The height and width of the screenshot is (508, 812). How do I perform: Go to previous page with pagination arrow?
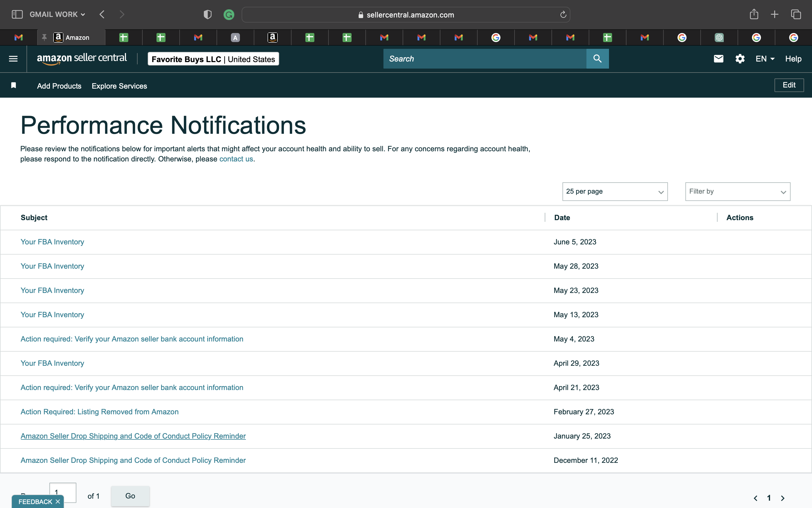(x=755, y=498)
